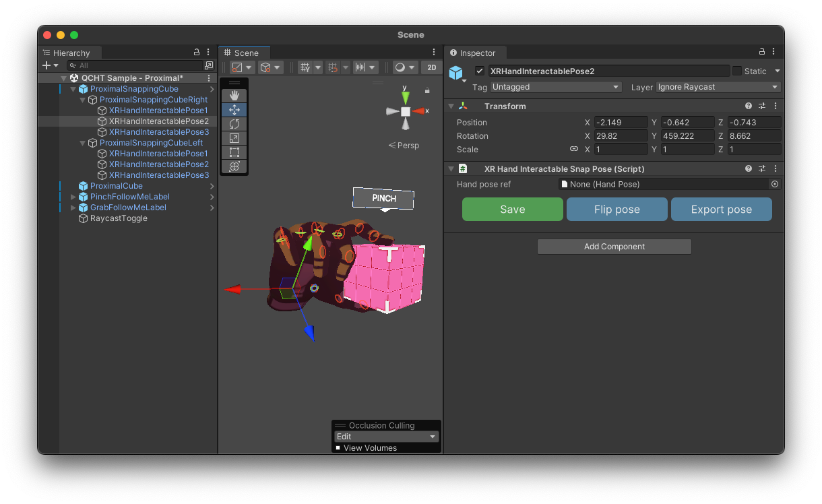Open Scene view three-dot options menu

click(x=434, y=52)
